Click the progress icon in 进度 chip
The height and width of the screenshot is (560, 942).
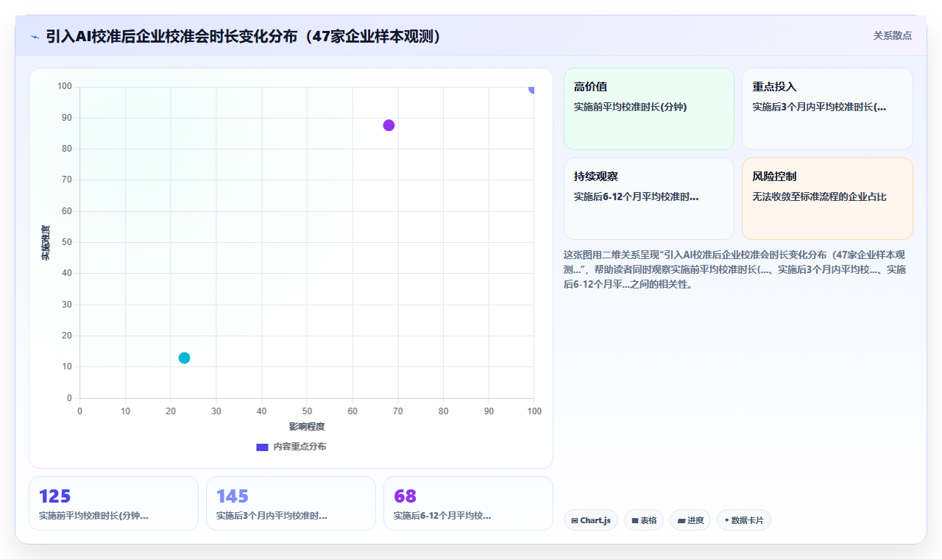pyautogui.click(x=681, y=520)
